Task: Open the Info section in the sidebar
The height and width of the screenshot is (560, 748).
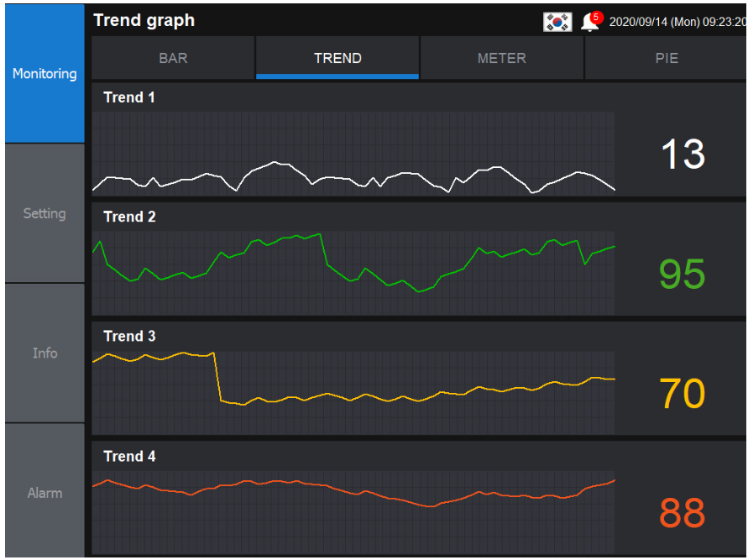Action: [x=44, y=353]
